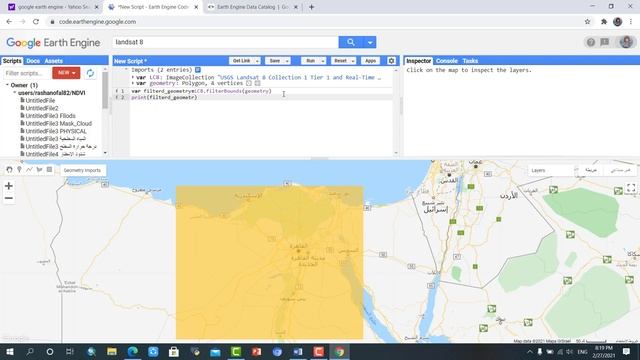640x360 pixels.
Task: Open the UntitledFile2 script
Action: click(x=42, y=108)
